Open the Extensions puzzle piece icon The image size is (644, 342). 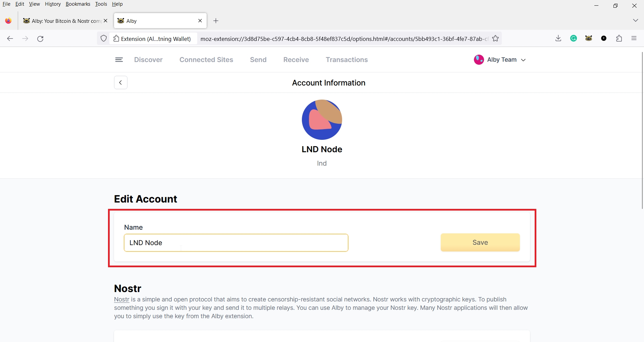tap(619, 39)
